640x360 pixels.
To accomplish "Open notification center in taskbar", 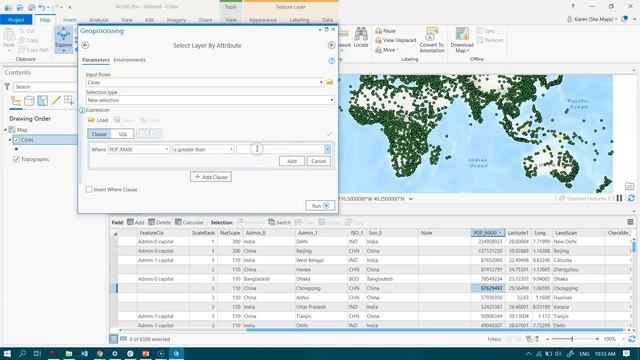I will [x=627, y=353].
